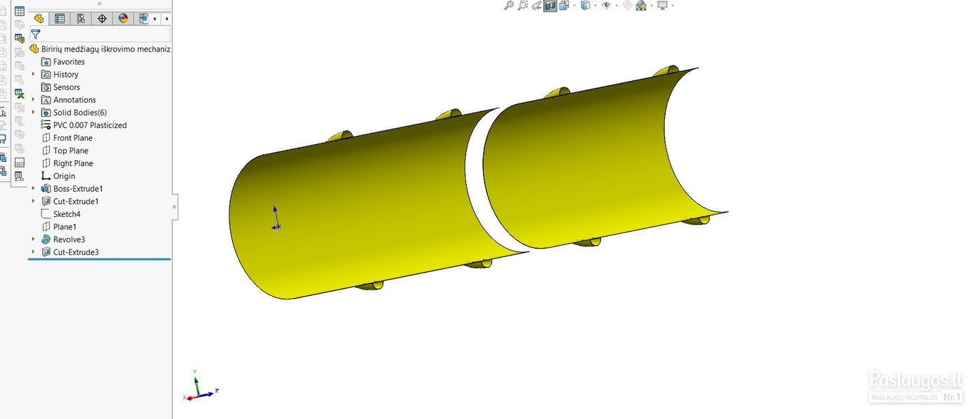Click the feature tree filter field

coord(100,34)
